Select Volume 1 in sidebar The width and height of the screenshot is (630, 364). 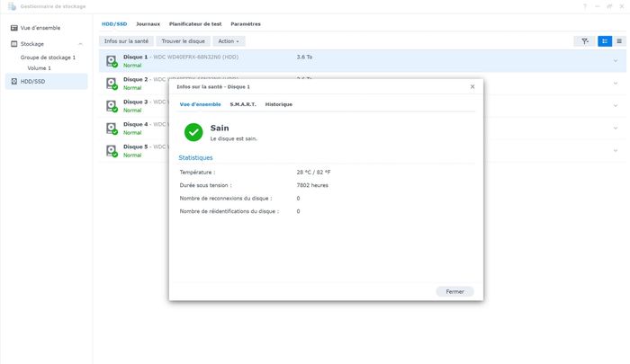point(39,68)
